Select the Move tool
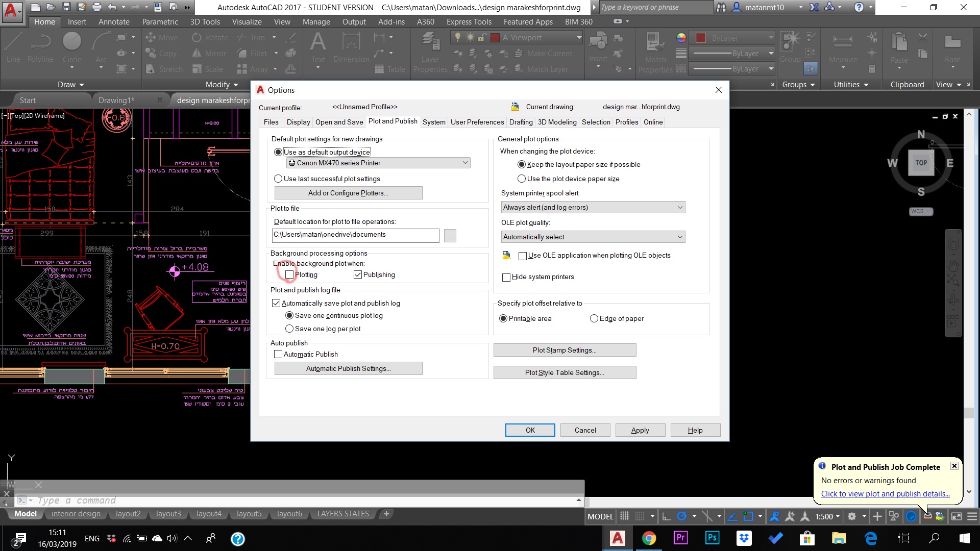Image resolution: width=980 pixels, height=551 pixels. (x=162, y=37)
